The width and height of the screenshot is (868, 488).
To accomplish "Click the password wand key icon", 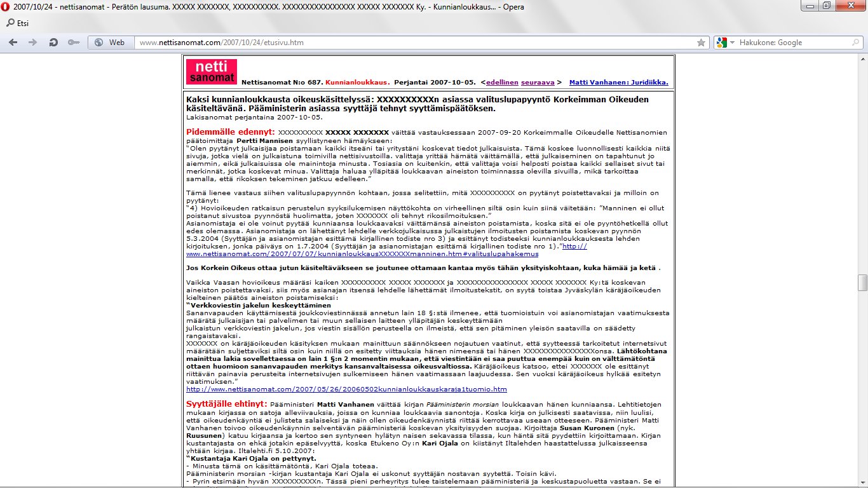I will pyautogui.click(x=73, y=43).
